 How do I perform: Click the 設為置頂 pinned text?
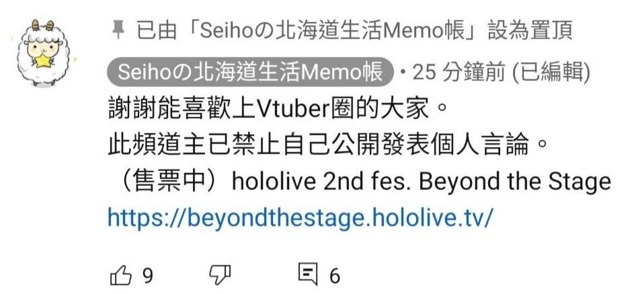pos(530,31)
